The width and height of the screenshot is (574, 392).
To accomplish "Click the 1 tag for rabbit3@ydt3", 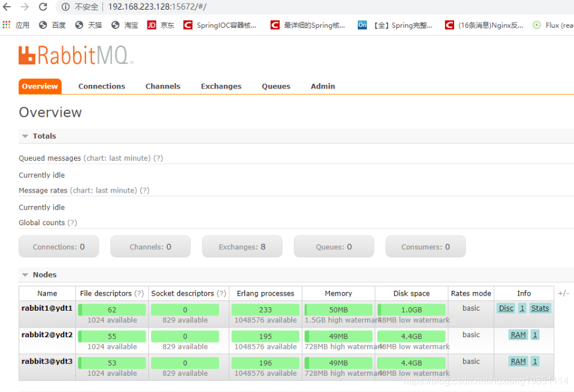I will [x=535, y=362].
